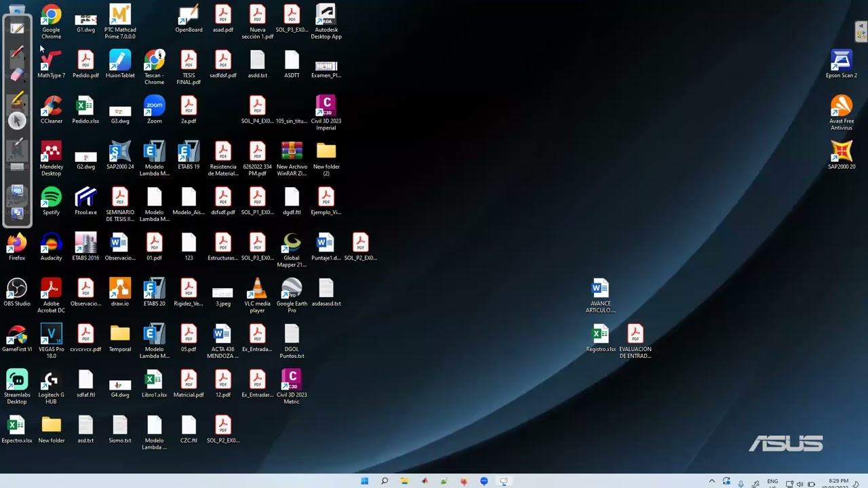
Task: Open taskbar Search
Action: (384, 481)
